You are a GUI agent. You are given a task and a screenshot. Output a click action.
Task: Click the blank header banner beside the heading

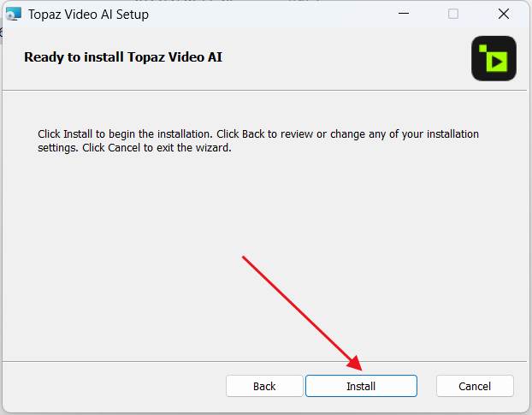coord(346,57)
